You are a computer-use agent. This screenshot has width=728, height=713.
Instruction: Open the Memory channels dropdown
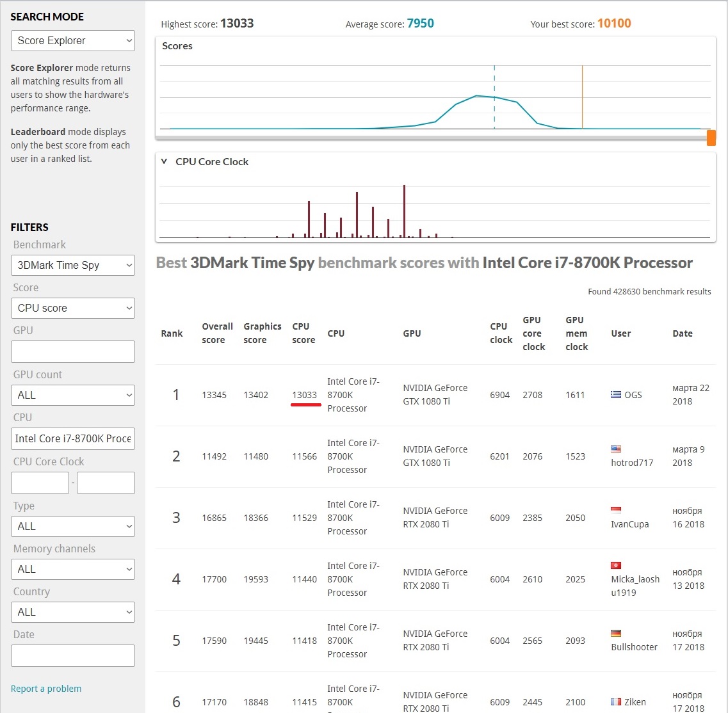click(73, 569)
